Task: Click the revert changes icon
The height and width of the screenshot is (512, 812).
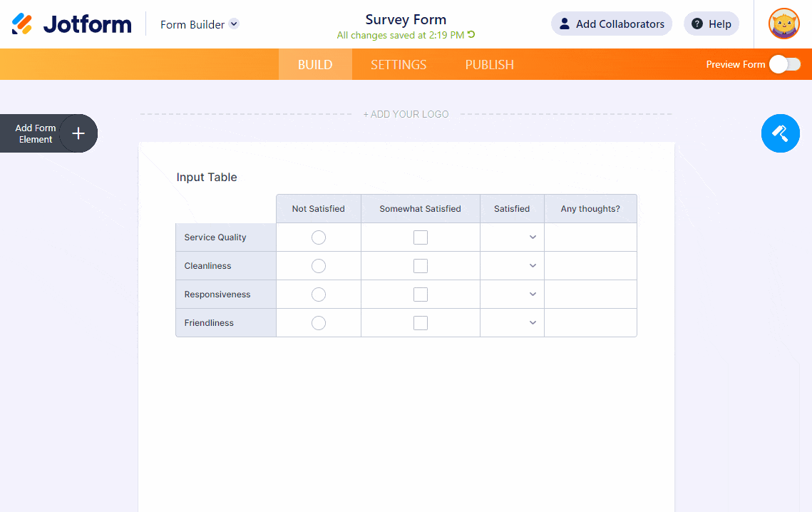Action: coord(471,35)
